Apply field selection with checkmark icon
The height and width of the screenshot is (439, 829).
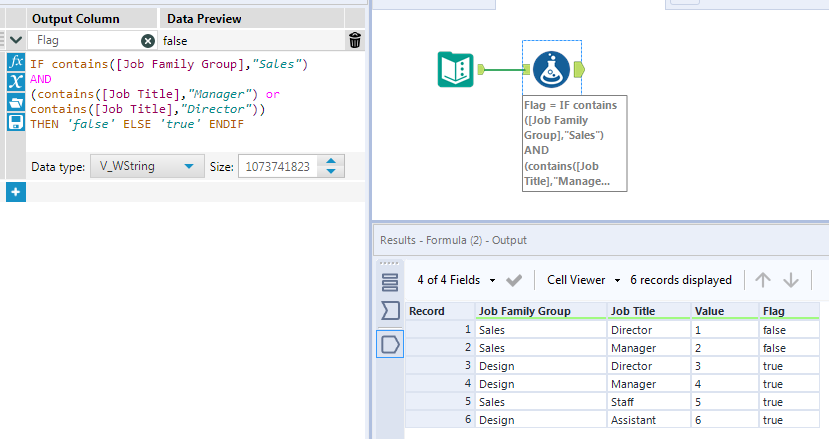(x=514, y=280)
